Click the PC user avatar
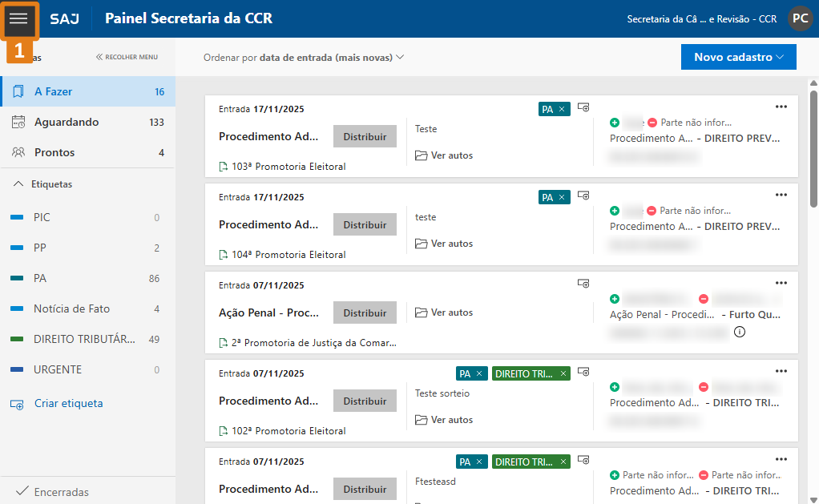The height and width of the screenshot is (504, 819). pos(800,18)
